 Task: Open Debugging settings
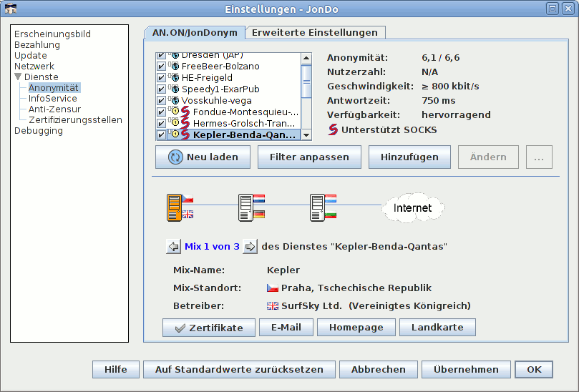pos(39,130)
